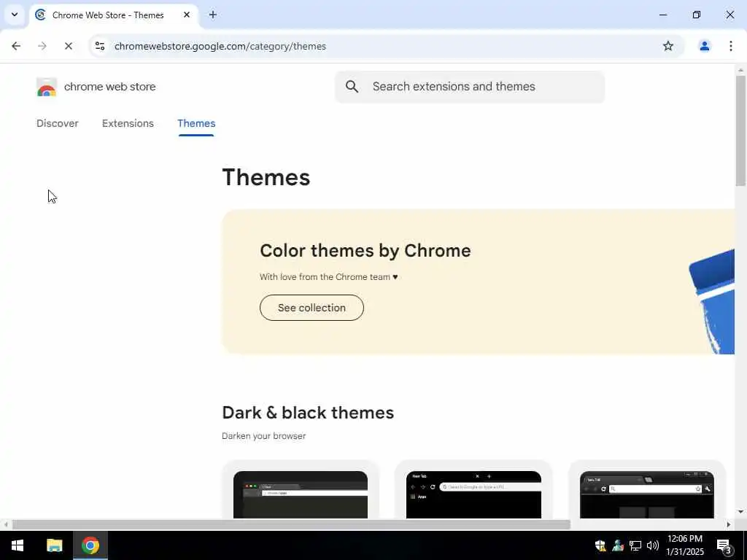Open the third dark theme thumbnail
This screenshot has width=747, height=560.
(x=646, y=494)
